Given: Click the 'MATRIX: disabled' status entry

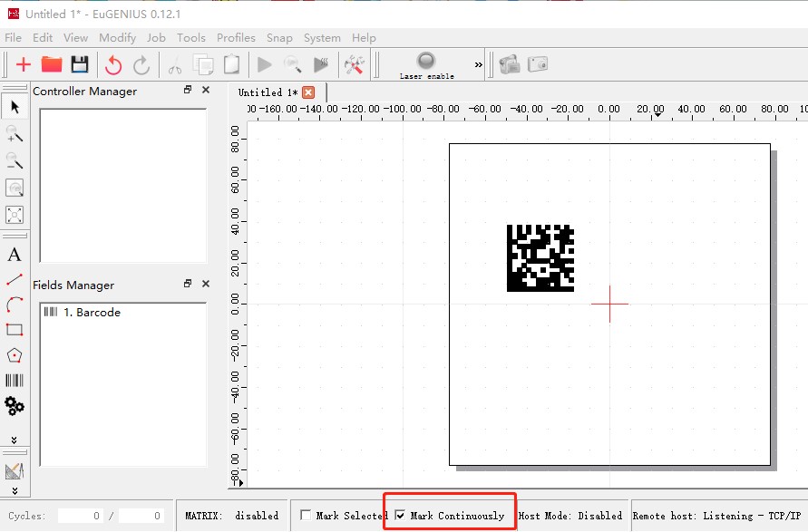Looking at the screenshot, I should click(232, 516).
